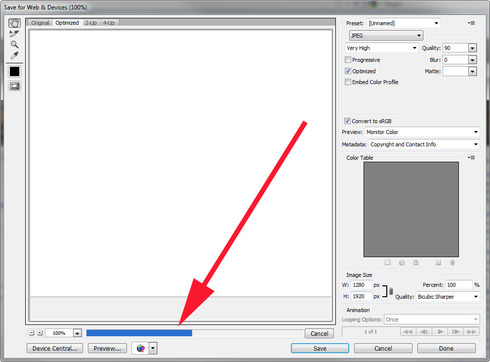Screen dimensions: 490x362
Task: Switch to the 2-Up tab
Action: (91, 23)
